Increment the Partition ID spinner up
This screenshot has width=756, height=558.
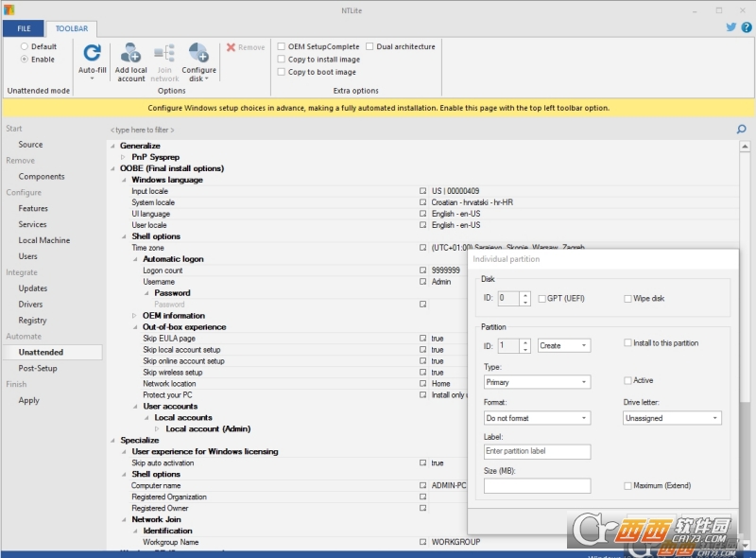[x=525, y=342]
